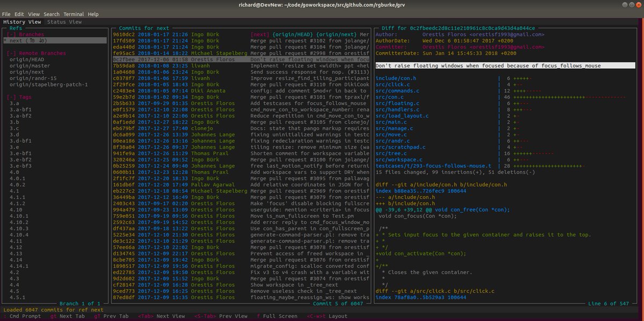Click src/workspace.c in diff stat list

[399, 159]
